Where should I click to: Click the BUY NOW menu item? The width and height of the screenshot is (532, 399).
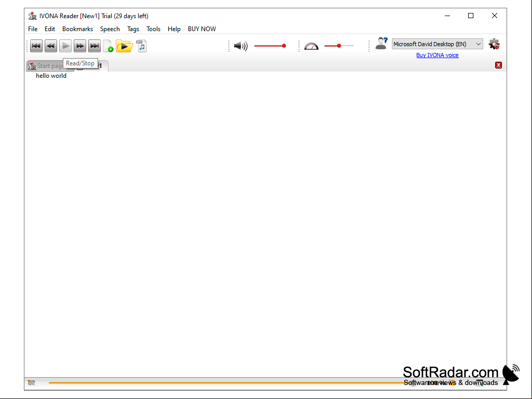click(x=202, y=29)
